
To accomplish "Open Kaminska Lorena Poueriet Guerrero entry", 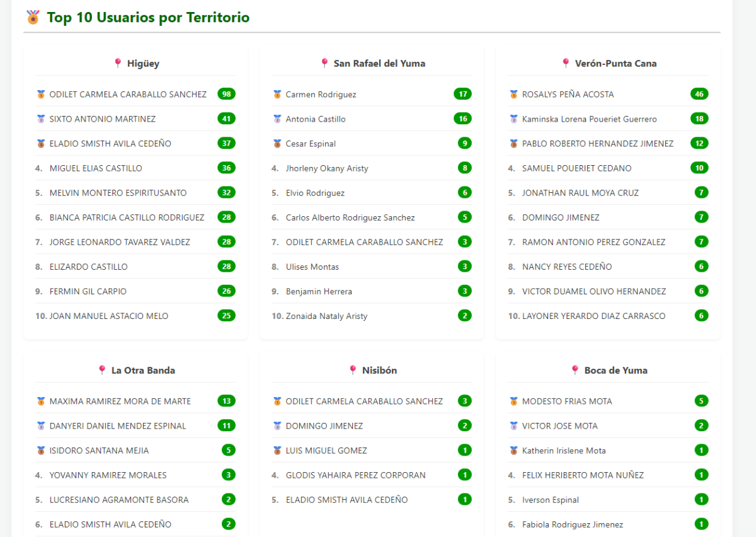I will pyautogui.click(x=589, y=119).
